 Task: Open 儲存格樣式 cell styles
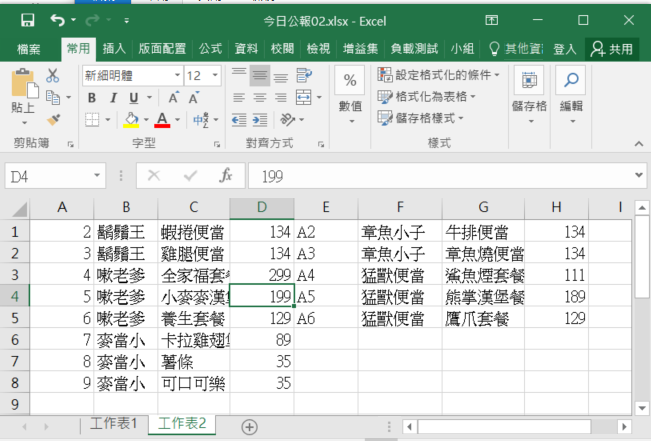coord(420,118)
